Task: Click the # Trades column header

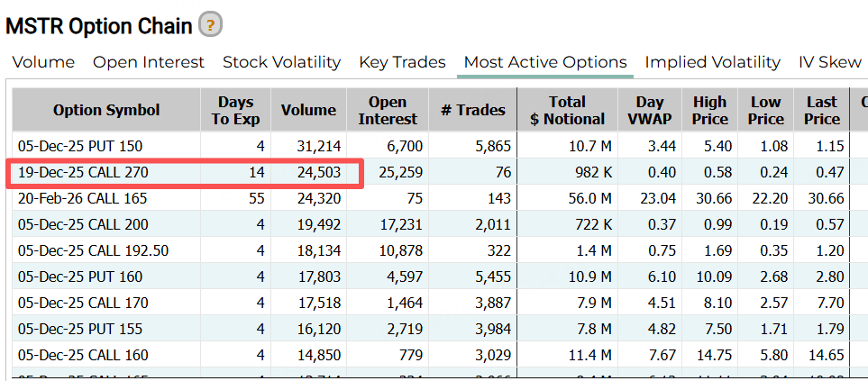Action: (x=474, y=110)
